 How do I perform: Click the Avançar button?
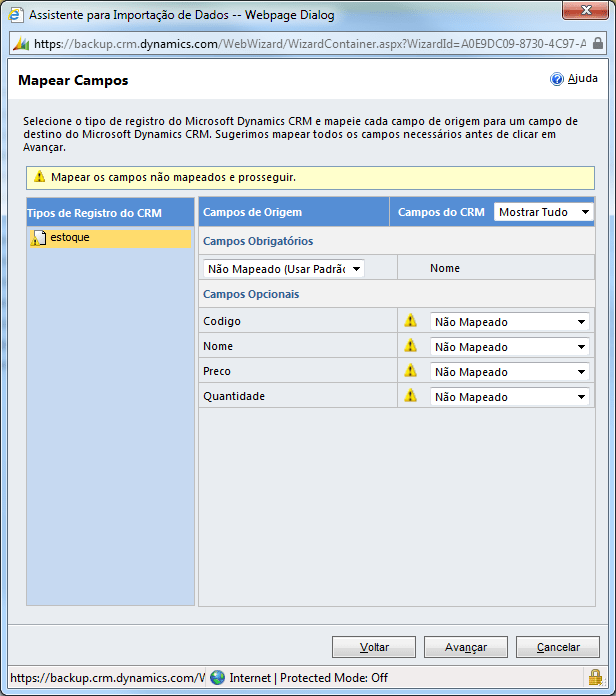tap(466, 647)
